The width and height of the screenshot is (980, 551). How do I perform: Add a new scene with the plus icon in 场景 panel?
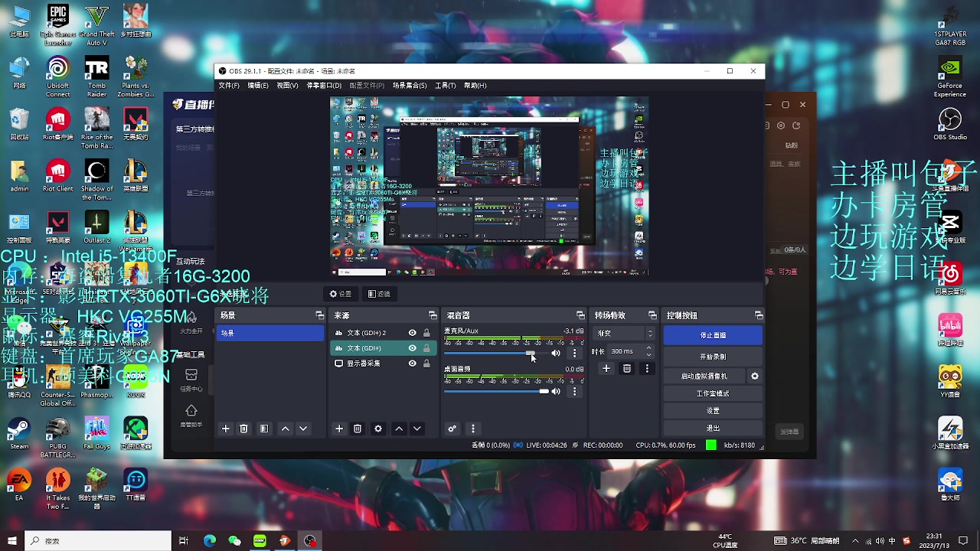pos(226,429)
